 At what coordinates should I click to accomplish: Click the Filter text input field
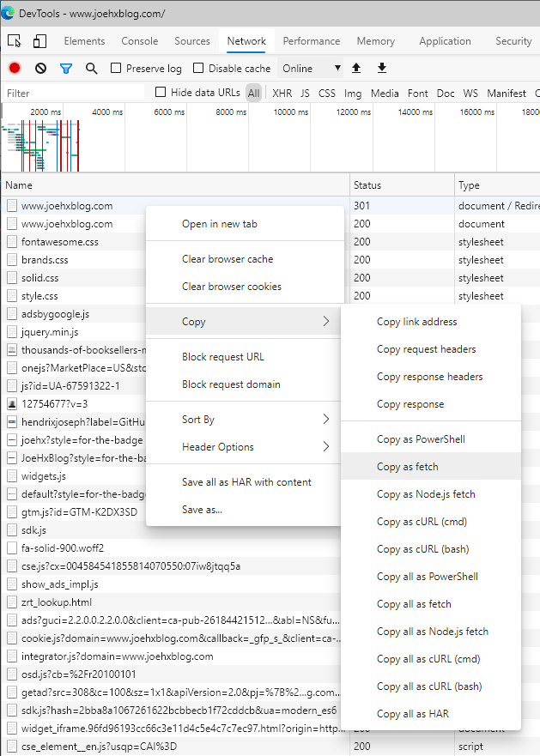click(74, 93)
